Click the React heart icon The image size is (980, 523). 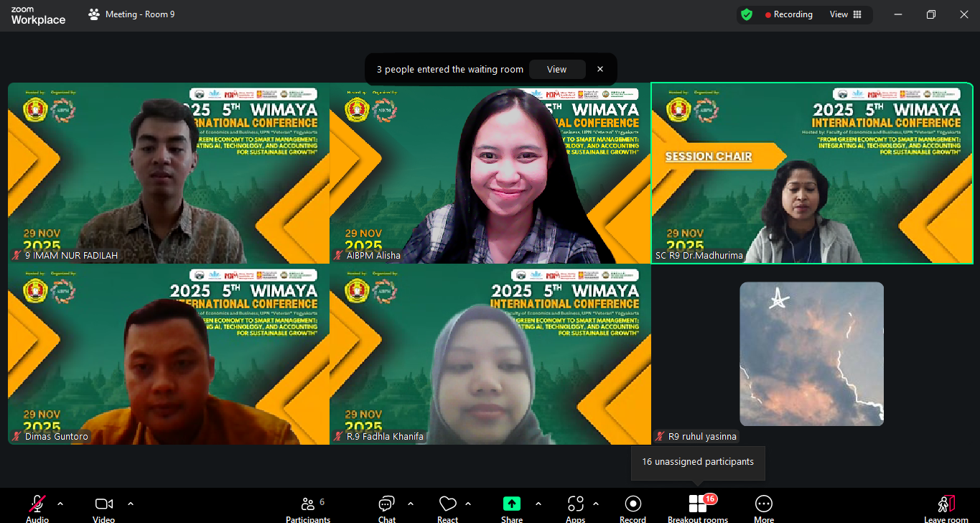(x=447, y=504)
